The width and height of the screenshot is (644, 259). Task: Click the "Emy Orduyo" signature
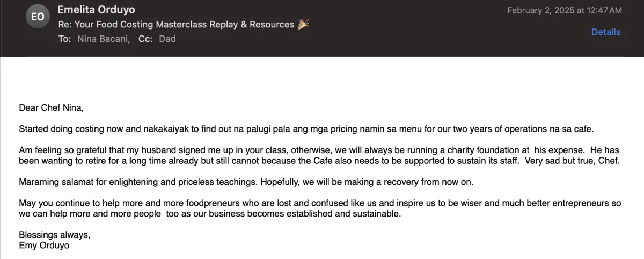(x=44, y=246)
